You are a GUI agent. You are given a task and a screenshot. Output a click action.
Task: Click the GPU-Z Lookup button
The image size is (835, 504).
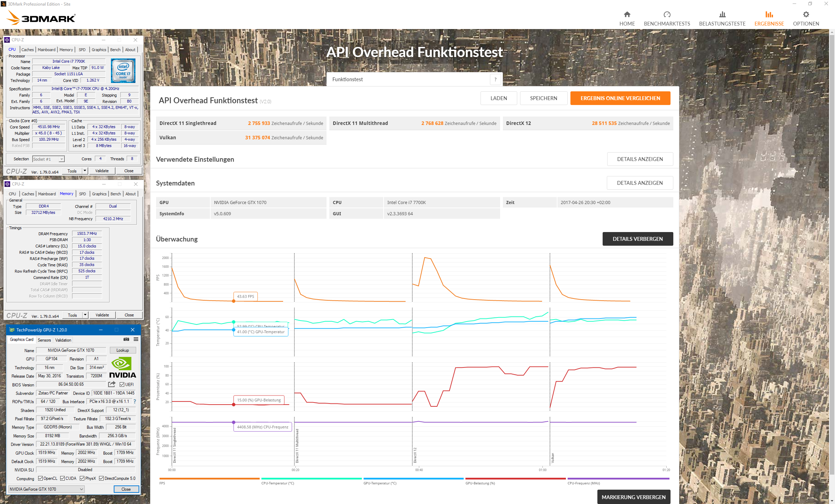pyautogui.click(x=122, y=350)
